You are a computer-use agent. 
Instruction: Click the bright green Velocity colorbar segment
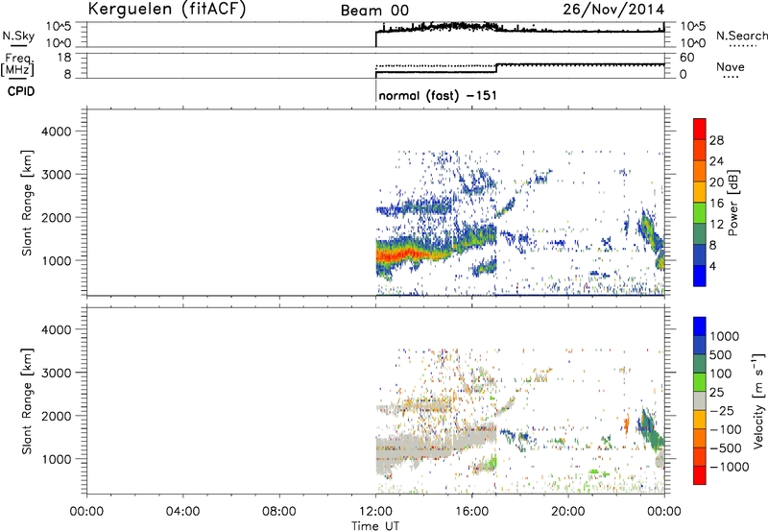coord(700,382)
